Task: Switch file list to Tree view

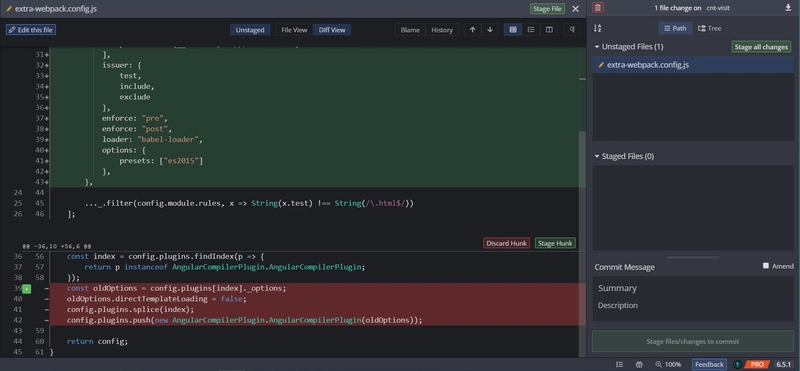Action: coord(709,29)
